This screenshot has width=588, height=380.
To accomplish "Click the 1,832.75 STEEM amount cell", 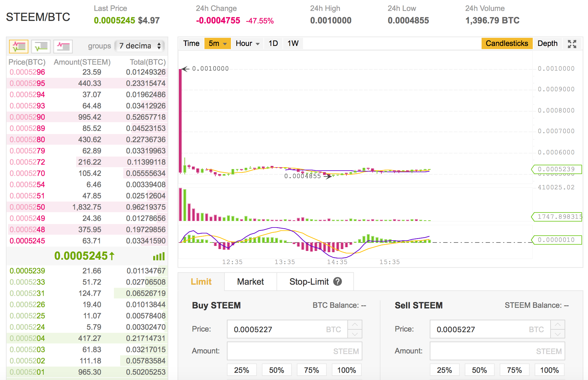I will click(87, 207).
